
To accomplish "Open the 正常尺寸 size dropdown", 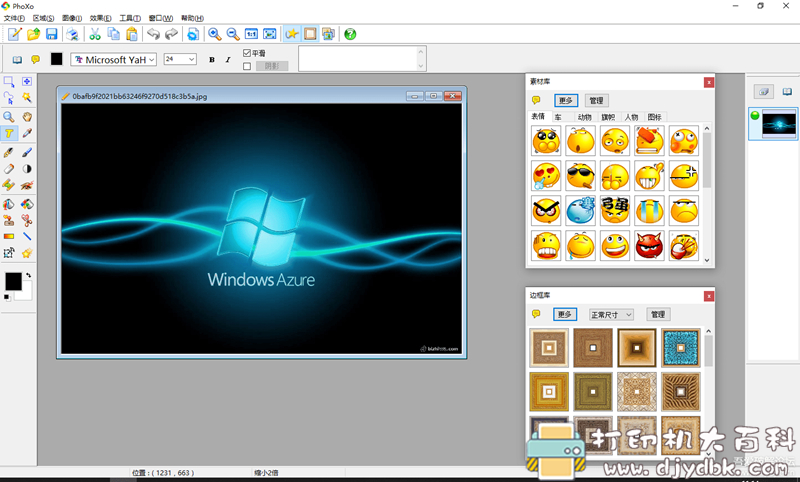I will point(611,315).
